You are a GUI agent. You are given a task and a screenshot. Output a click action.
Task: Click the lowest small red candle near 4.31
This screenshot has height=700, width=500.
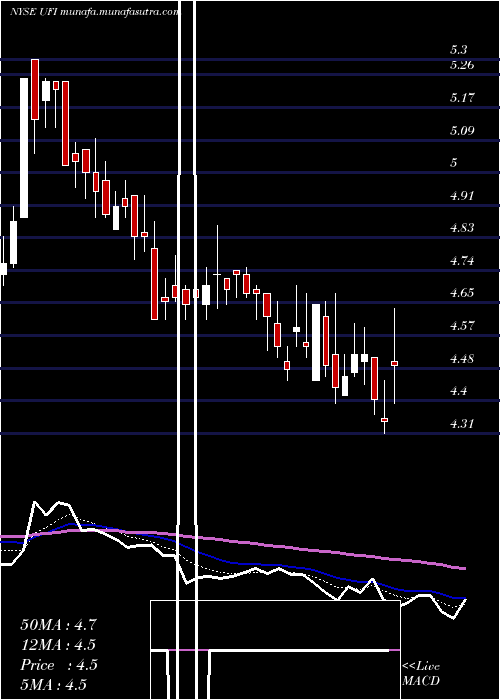[x=384, y=420]
